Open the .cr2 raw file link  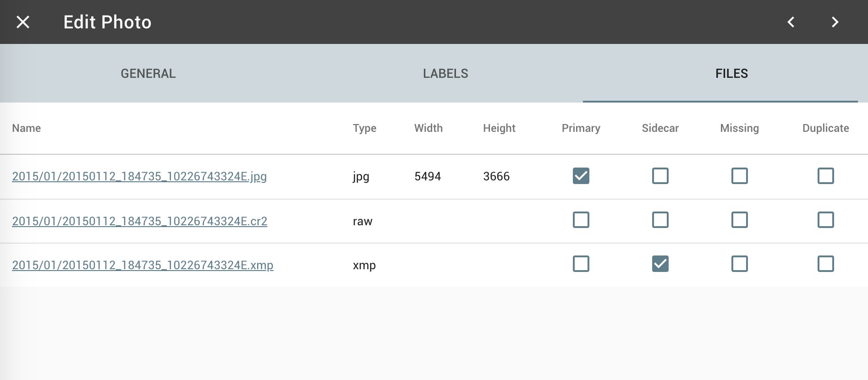tap(139, 221)
